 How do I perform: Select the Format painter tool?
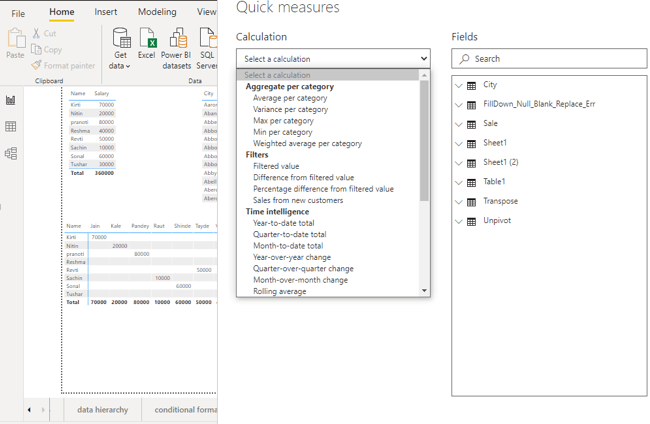coord(63,65)
